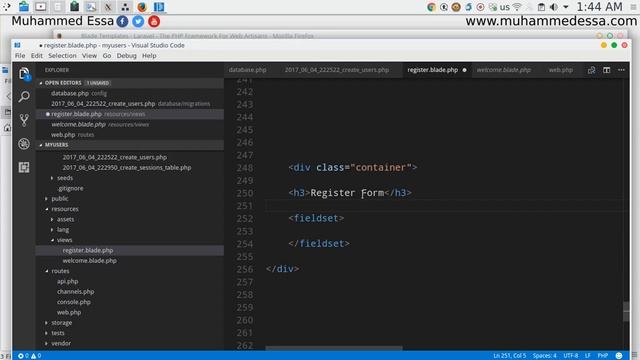Open the file manager icon in top panel

pos(24,7)
